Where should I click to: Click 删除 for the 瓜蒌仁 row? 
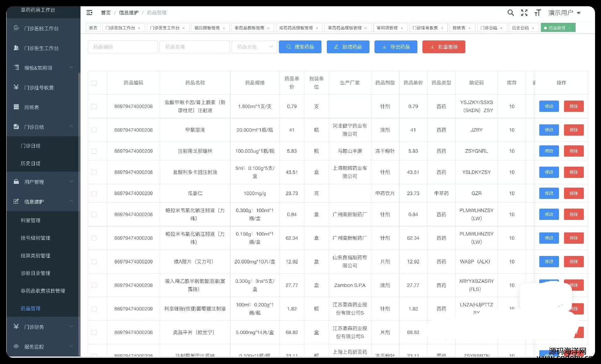(x=573, y=193)
